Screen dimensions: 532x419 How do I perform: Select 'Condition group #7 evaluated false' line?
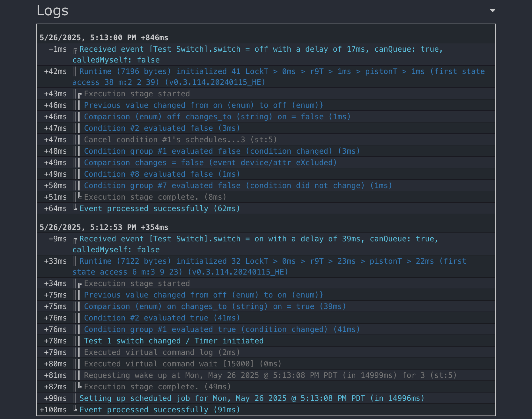tap(238, 186)
